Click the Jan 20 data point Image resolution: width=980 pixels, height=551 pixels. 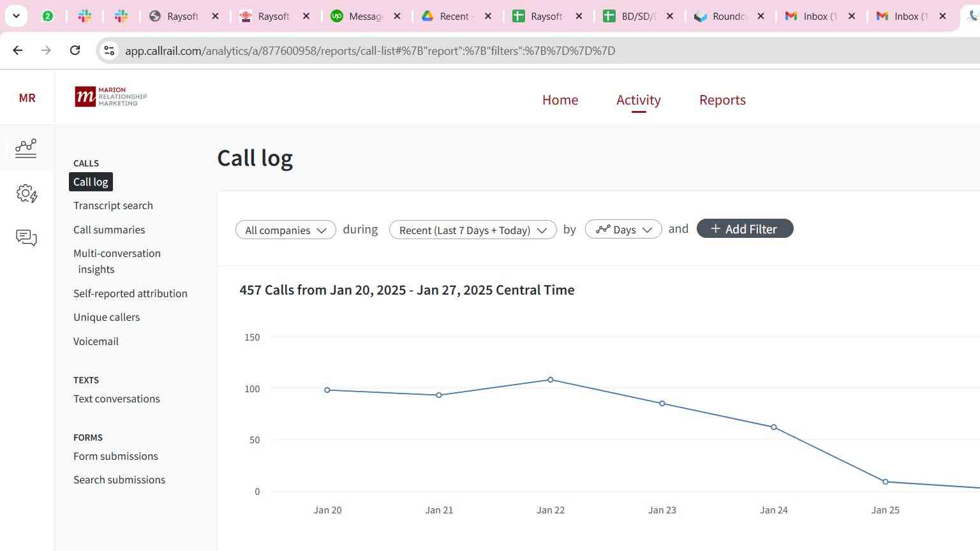pos(327,390)
